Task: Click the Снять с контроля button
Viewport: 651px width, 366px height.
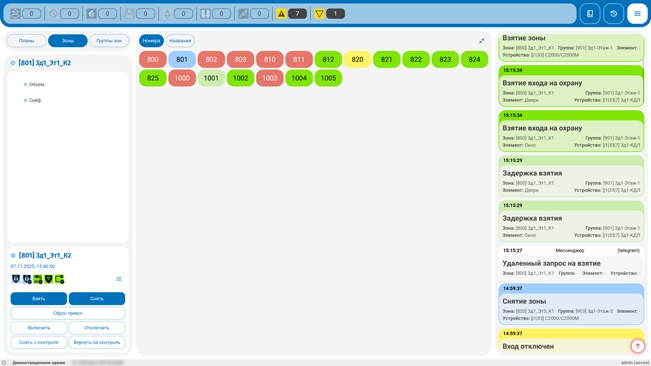Action: click(39, 342)
